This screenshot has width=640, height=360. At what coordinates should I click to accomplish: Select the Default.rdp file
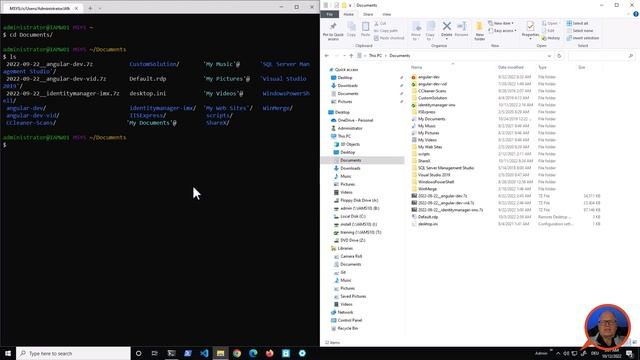(x=428, y=217)
